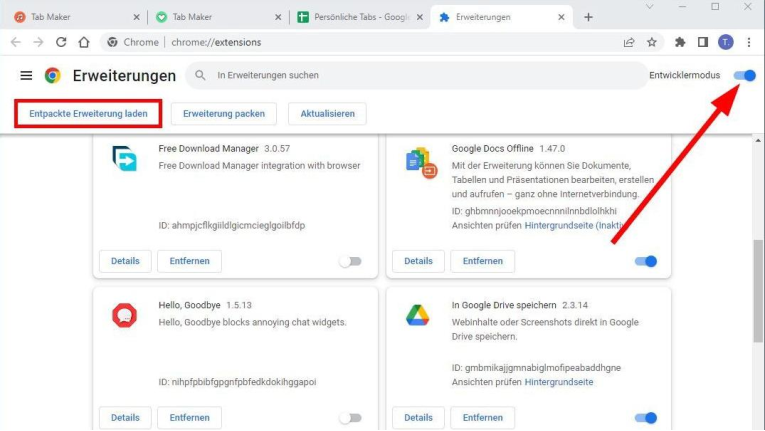
Task: Disable In Google Drive speichern extension
Action: click(646, 418)
